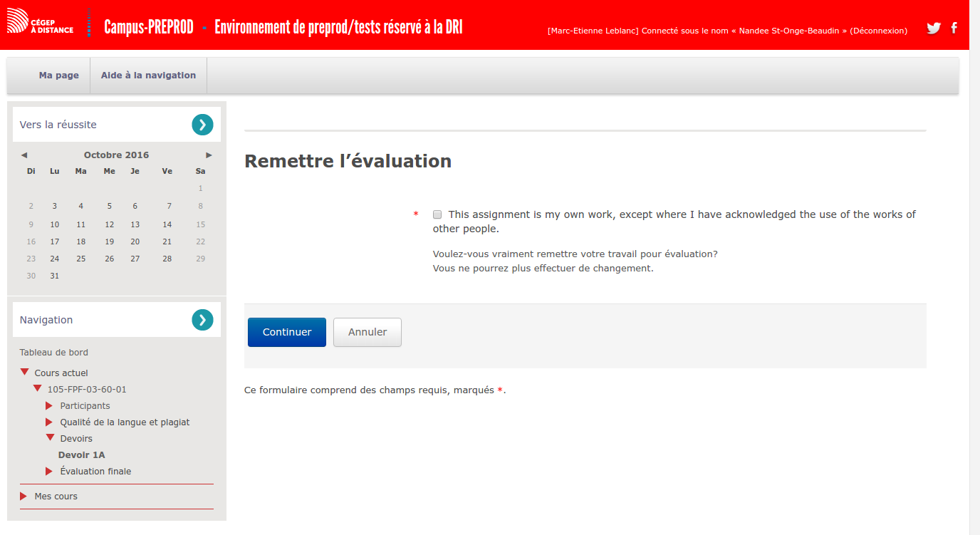Click the Déconnexion link

879,31
